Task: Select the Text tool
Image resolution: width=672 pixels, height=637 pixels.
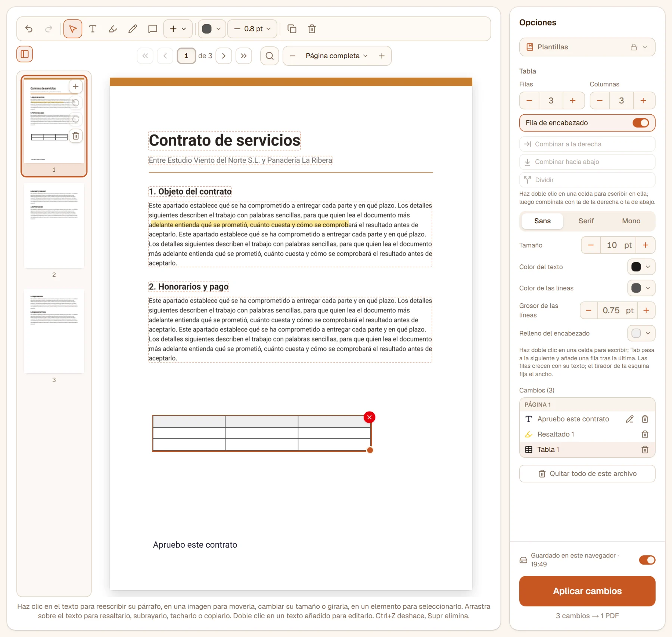Action: coord(93,29)
